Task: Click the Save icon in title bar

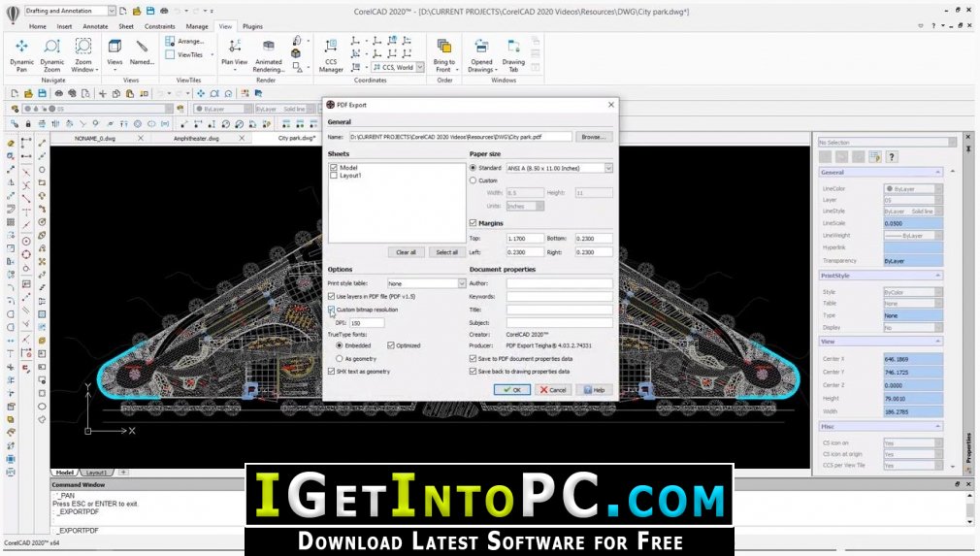Action: (150, 11)
